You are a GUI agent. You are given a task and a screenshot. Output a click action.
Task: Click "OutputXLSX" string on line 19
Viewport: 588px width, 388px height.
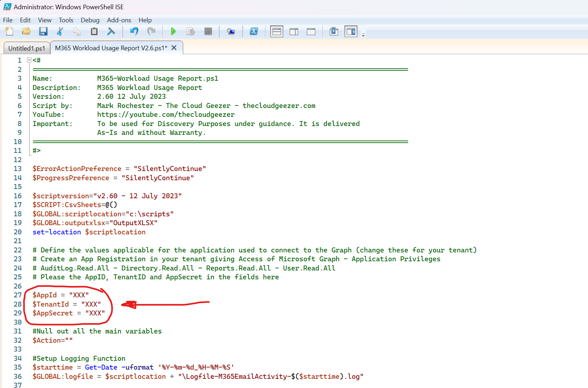coord(133,223)
